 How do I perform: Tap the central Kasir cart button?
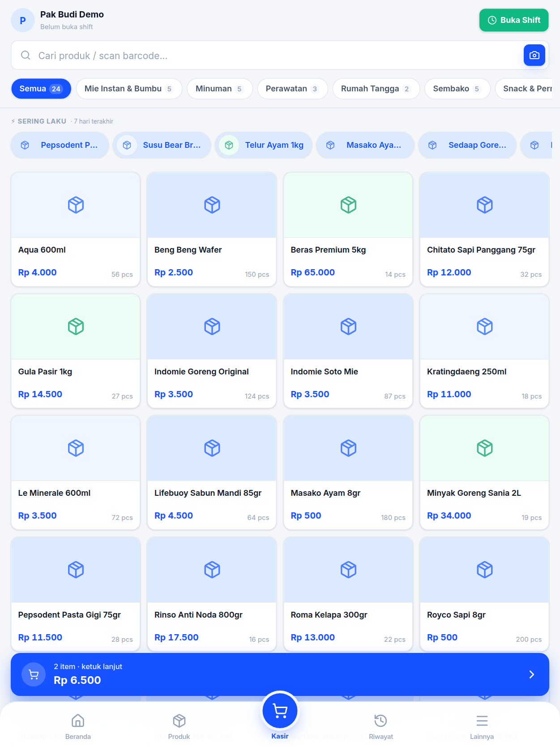[280, 711]
